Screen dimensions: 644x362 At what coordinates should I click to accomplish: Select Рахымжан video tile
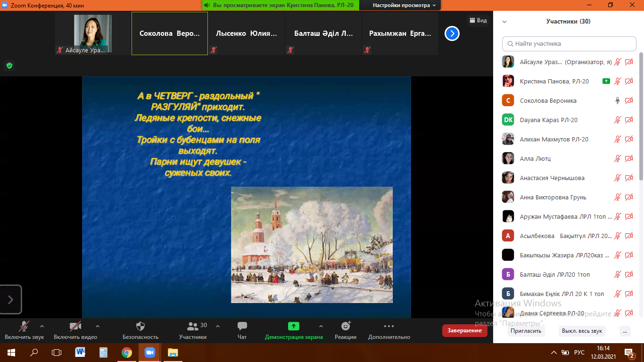tap(400, 33)
